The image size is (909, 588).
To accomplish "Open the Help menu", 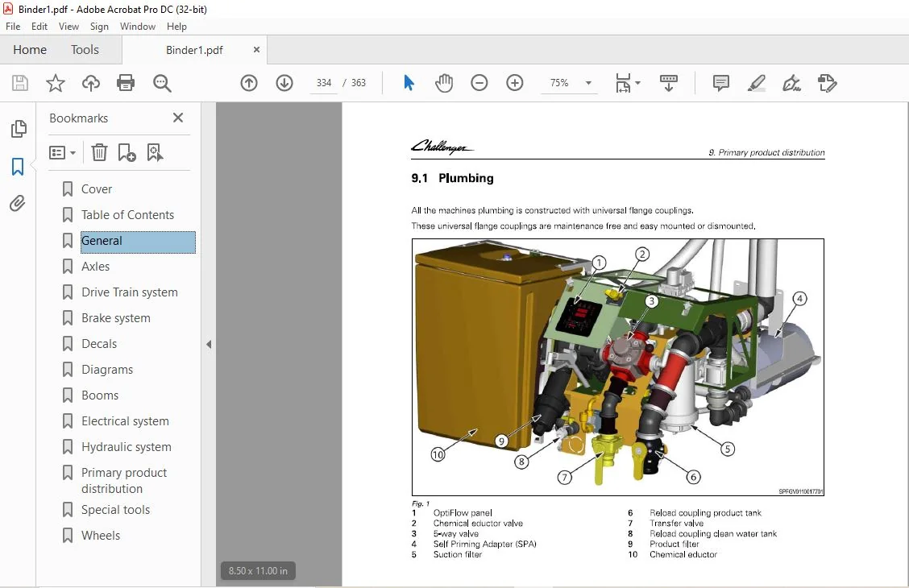I will coord(176,26).
